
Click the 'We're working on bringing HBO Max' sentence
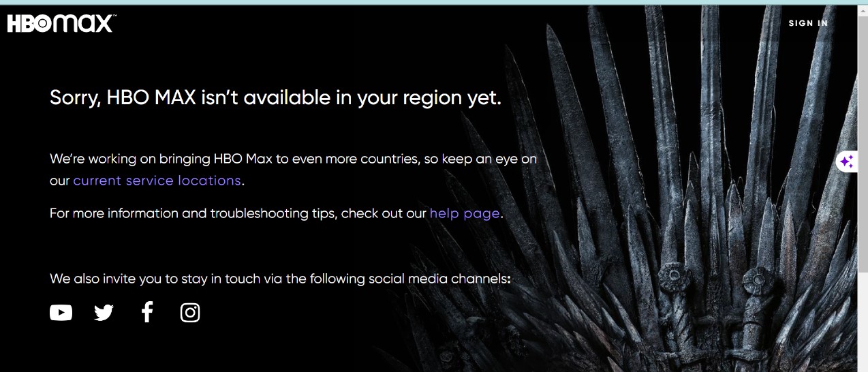(x=293, y=170)
